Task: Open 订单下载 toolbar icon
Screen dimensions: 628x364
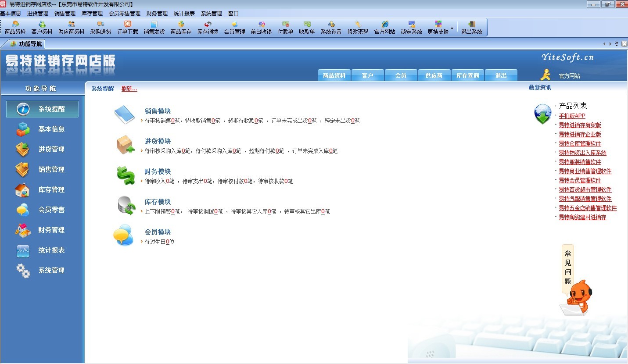Action: (127, 28)
